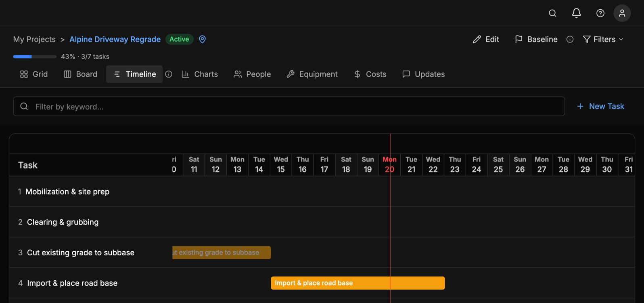The height and width of the screenshot is (303, 644).
Task: Open People tab
Action: pyautogui.click(x=252, y=74)
